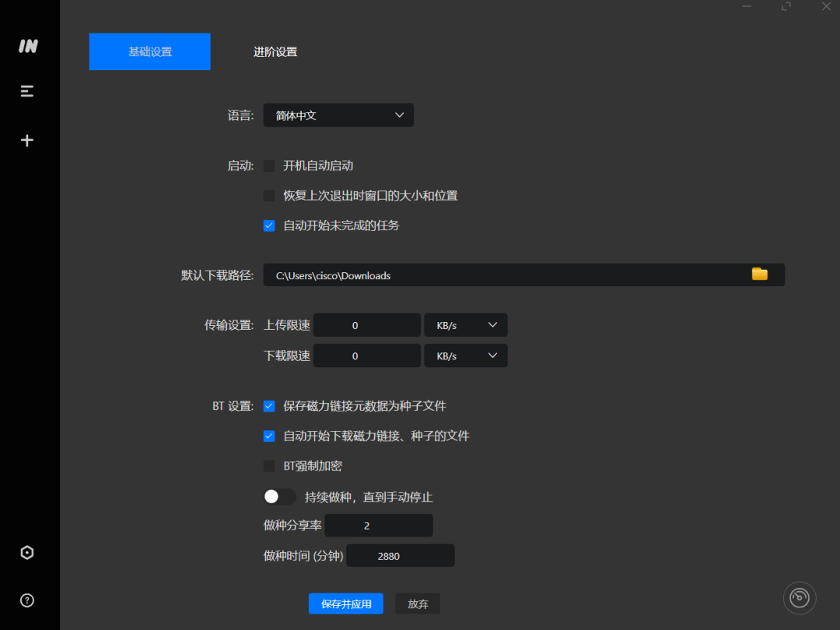Open help via the question mark icon

(27, 600)
